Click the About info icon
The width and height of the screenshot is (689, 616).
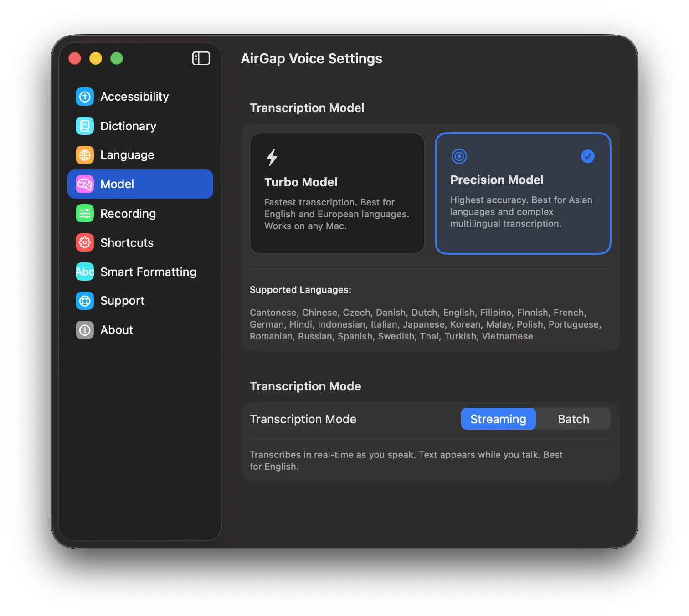[x=85, y=330]
